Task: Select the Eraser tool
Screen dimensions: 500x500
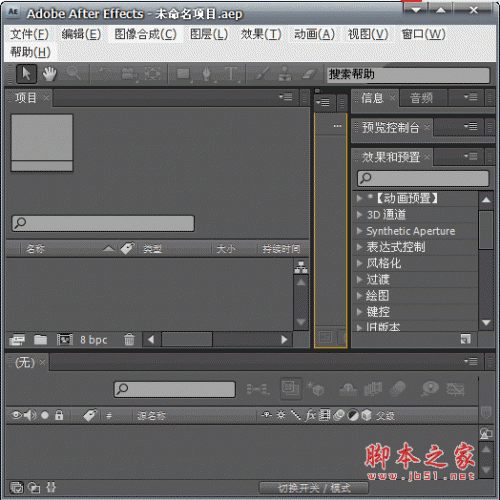Action: [309, 74]
